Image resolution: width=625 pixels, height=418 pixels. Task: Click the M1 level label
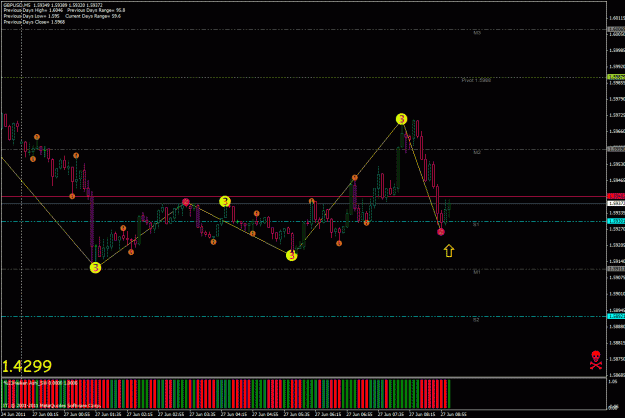pos(477,272)
